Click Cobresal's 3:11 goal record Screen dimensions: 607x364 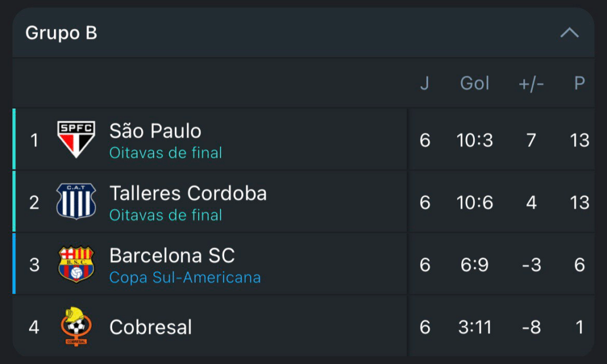pos(475,327)
